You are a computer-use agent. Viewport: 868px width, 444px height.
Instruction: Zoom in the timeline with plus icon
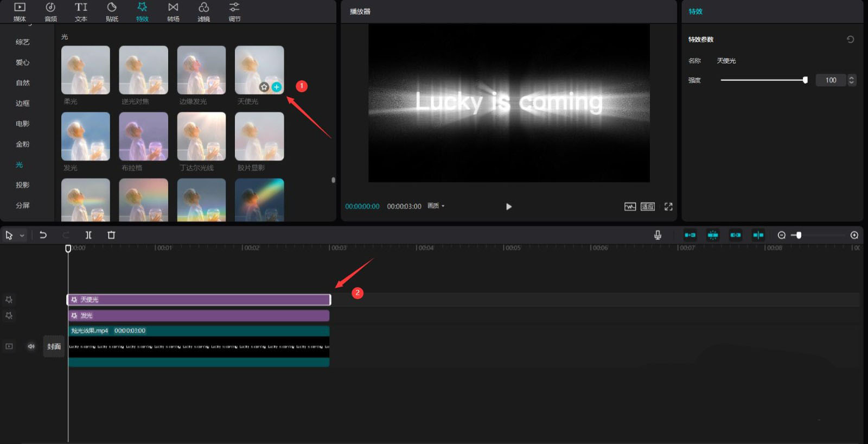pyautogui.click(x=854, y=235)
